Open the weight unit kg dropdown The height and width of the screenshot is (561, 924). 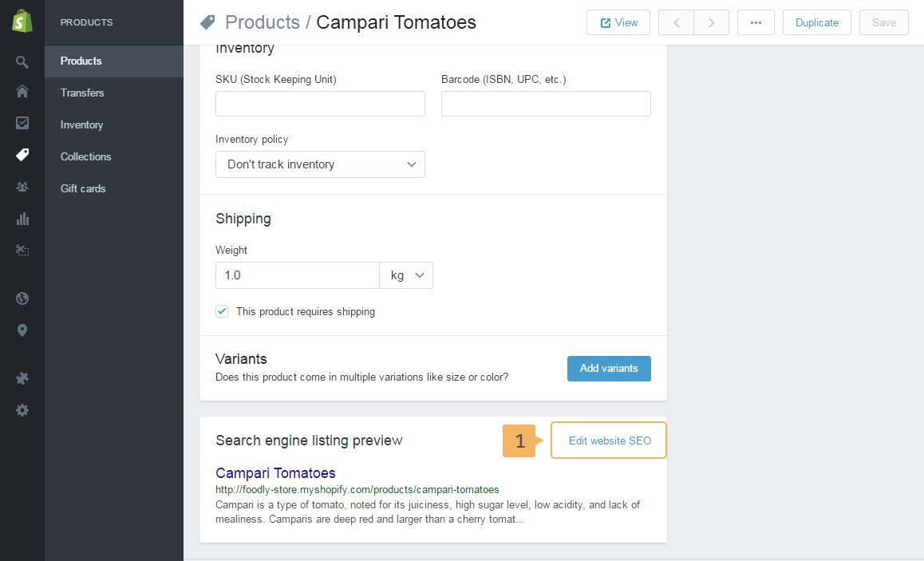pos(406,275)
